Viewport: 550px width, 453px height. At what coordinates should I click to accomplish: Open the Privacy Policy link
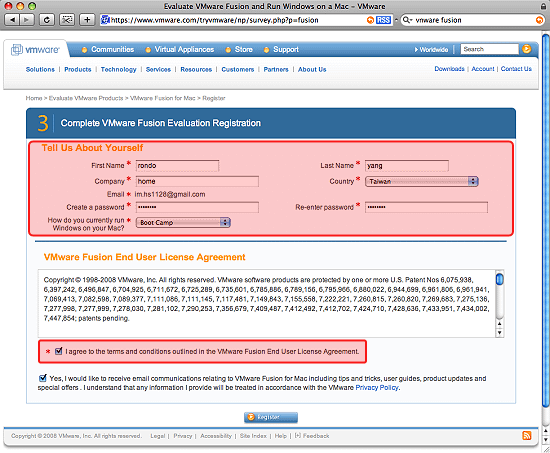pyautogui.click(x=377, y=388)
